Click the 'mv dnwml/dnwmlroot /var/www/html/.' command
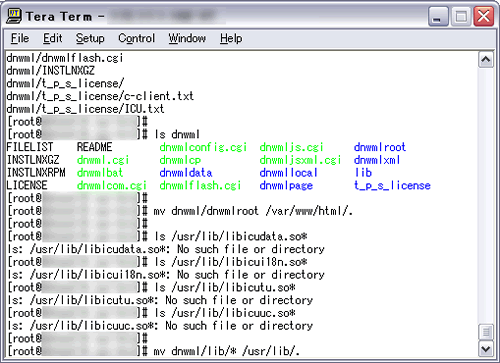 tap(253, 211)
